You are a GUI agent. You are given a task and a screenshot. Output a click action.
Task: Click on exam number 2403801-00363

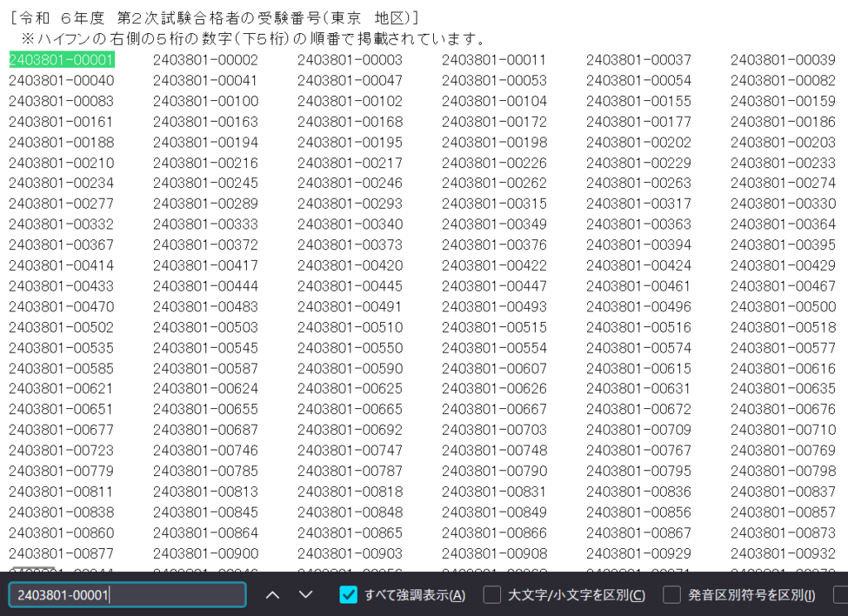pyautogui.click(x=638, y=224)
